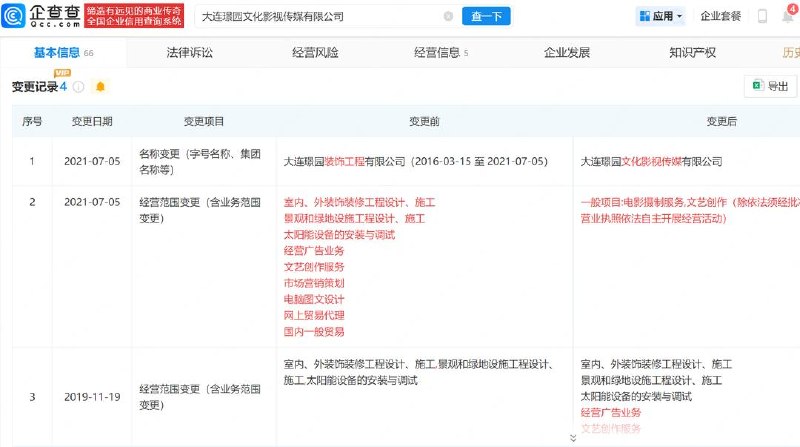
Task: Select date 2019-11-19 in row 3
Action: point(92,397)
